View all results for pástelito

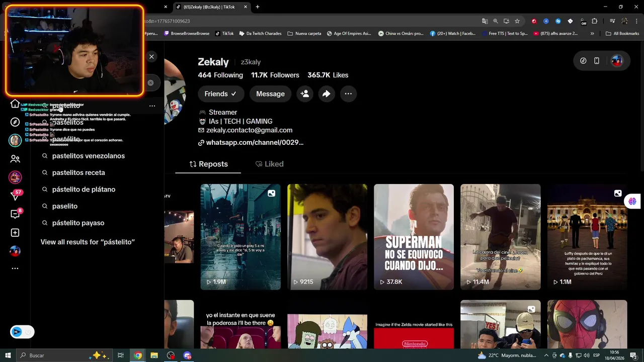[x=88, y=242]
